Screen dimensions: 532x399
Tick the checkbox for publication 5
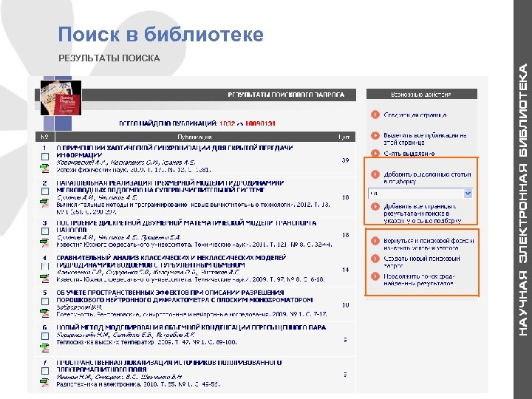click(x=45, y=301)
